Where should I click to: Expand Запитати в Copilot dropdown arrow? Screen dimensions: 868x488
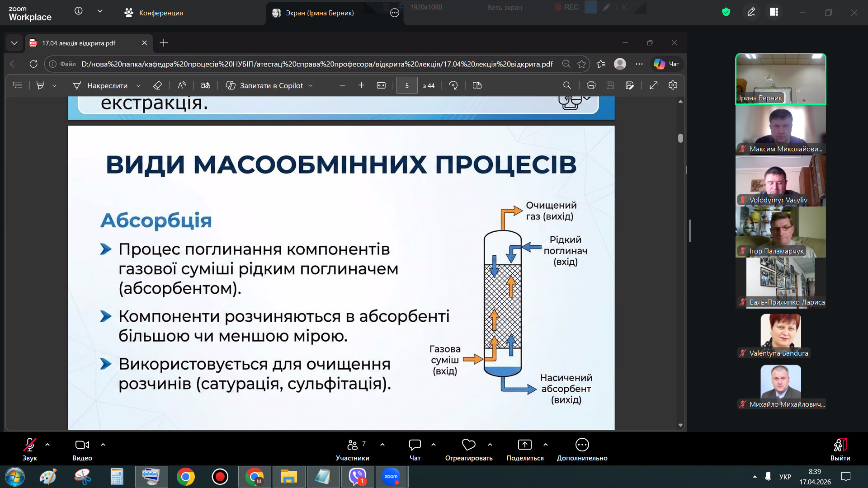click(311, 85)
